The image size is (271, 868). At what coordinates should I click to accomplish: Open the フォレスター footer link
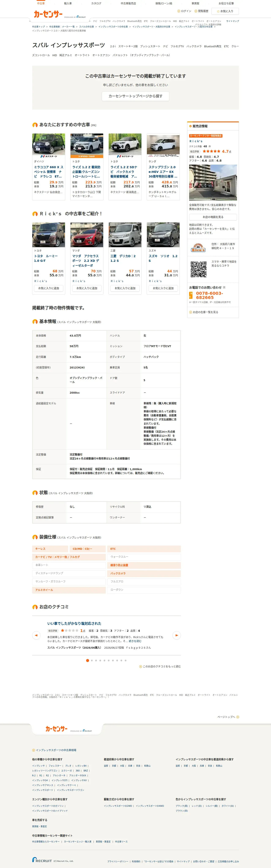tap(55, 766)
